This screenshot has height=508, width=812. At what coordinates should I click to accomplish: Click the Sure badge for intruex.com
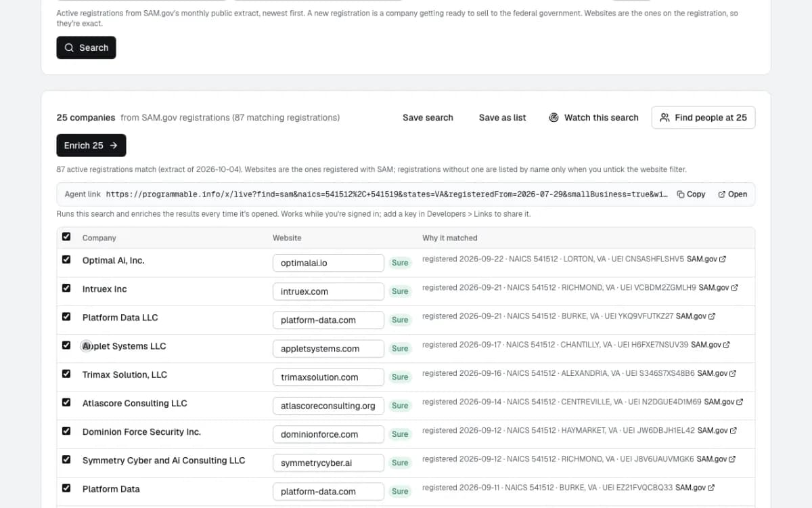coord(400,291)
